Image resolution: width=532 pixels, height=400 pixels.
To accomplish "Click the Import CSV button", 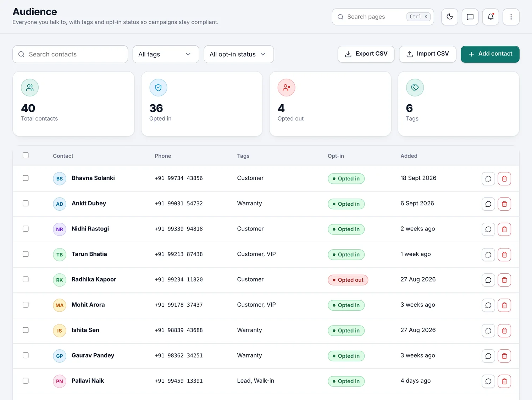I will [428, 54].
